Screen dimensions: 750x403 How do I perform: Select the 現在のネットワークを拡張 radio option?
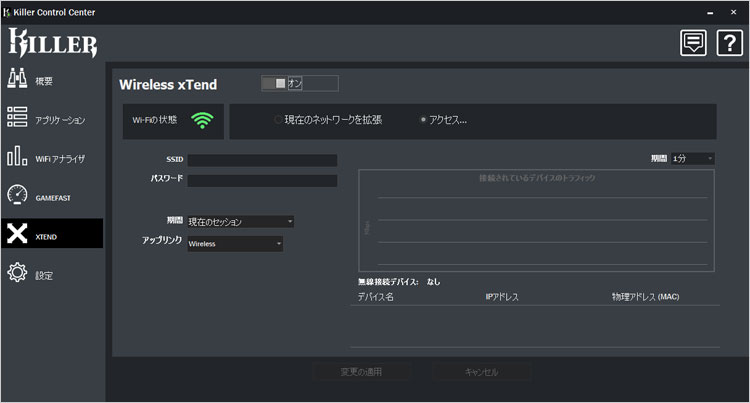tap(328, 120)
